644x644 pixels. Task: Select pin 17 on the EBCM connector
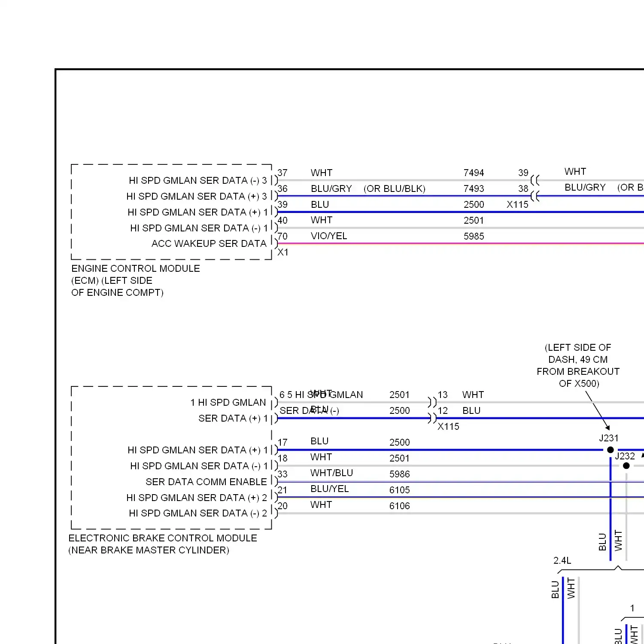[283, 442]
